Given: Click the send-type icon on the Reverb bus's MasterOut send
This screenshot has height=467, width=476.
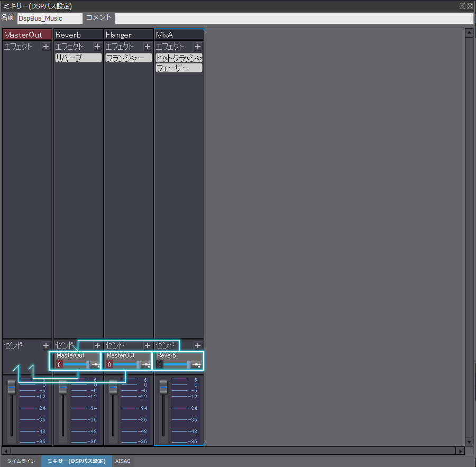Looking at the screenshot, I should click(x=95, y=365).
